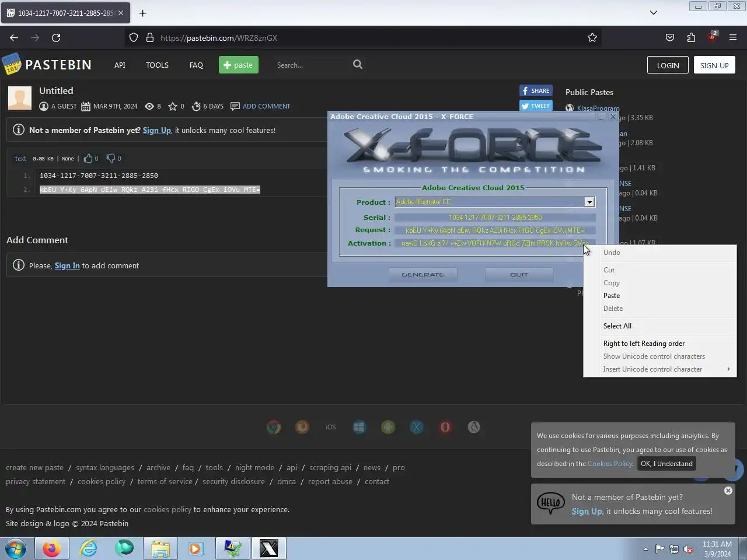Bookmark this page with the star icon

592,38
